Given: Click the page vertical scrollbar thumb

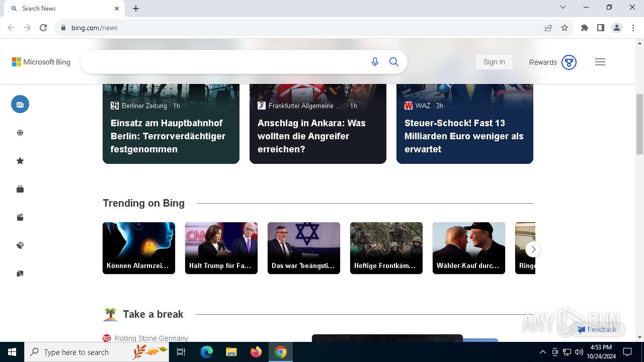Looking at the screenshot, I should [640, 124].
